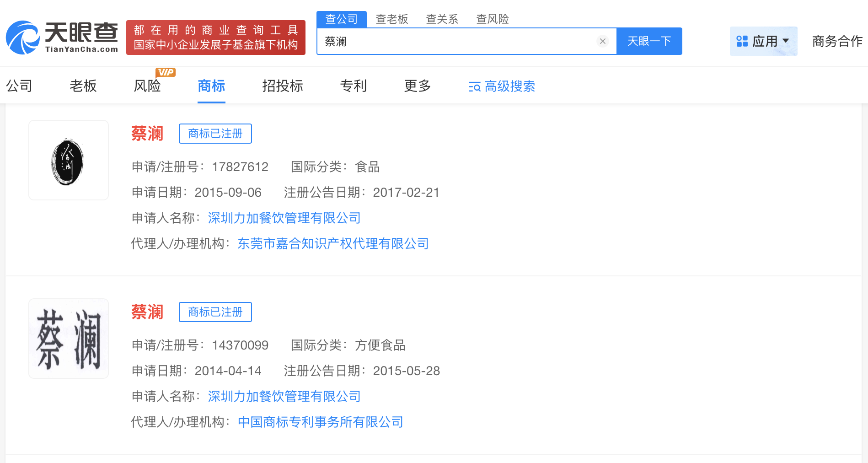Click the 天眼一下 search button
Viewport: 868px width, 463px height.
point(649,41)
